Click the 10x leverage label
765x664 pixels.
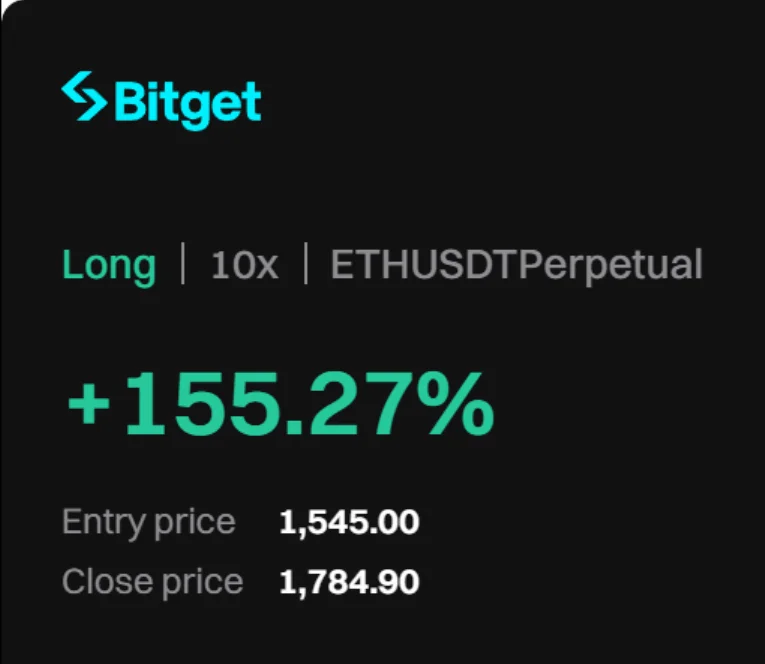click(x=244, y=266)
